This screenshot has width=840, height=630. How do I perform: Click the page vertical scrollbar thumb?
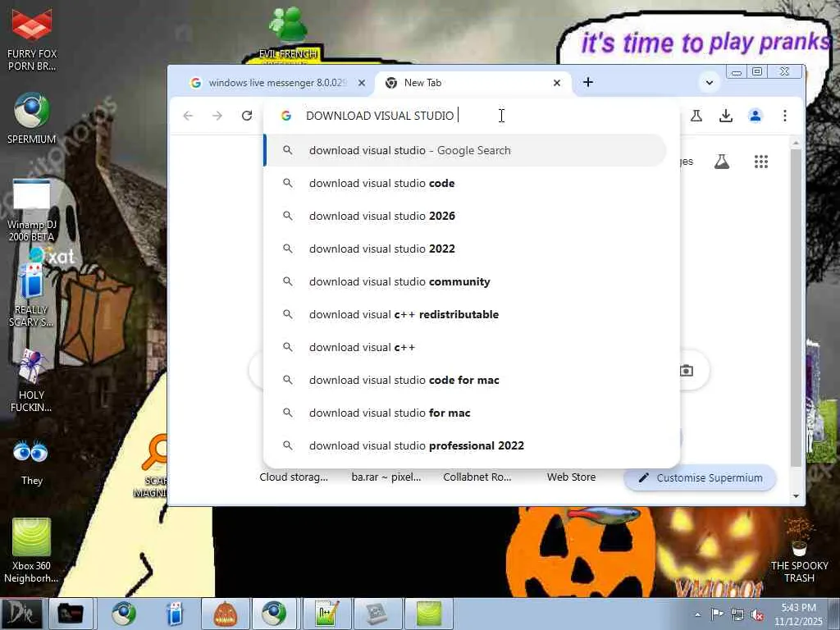point(796,308)
